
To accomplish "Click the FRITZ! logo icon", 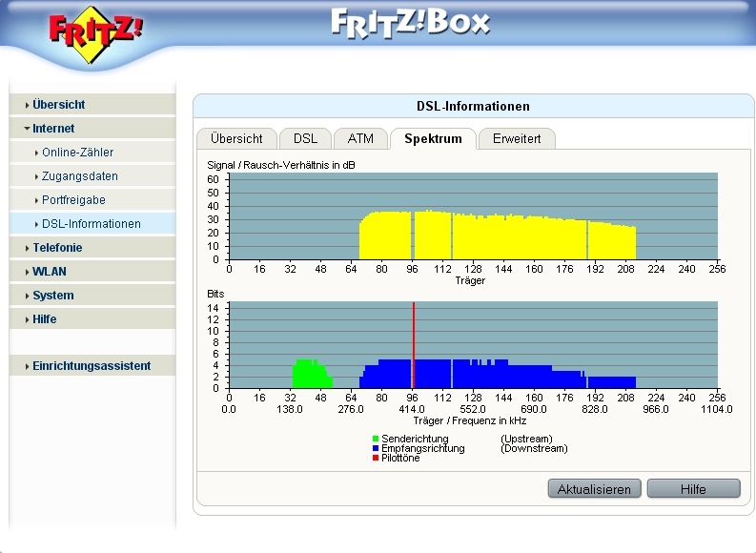I will pos(95,34).
